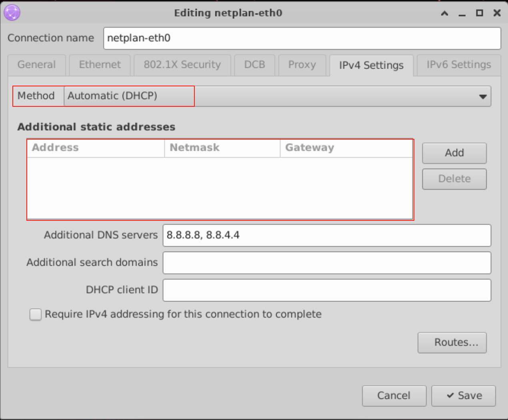Image resolution: width=508 pixels, height=420 pixels.
Task: Click the purple network app icon in title bar
Action: (12, 12)
